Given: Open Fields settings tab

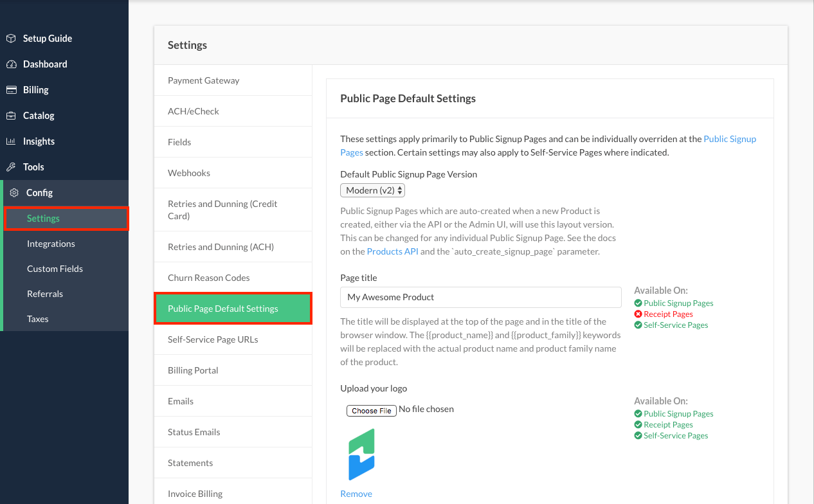Looking at the screenshot, I should pos(233,142).
